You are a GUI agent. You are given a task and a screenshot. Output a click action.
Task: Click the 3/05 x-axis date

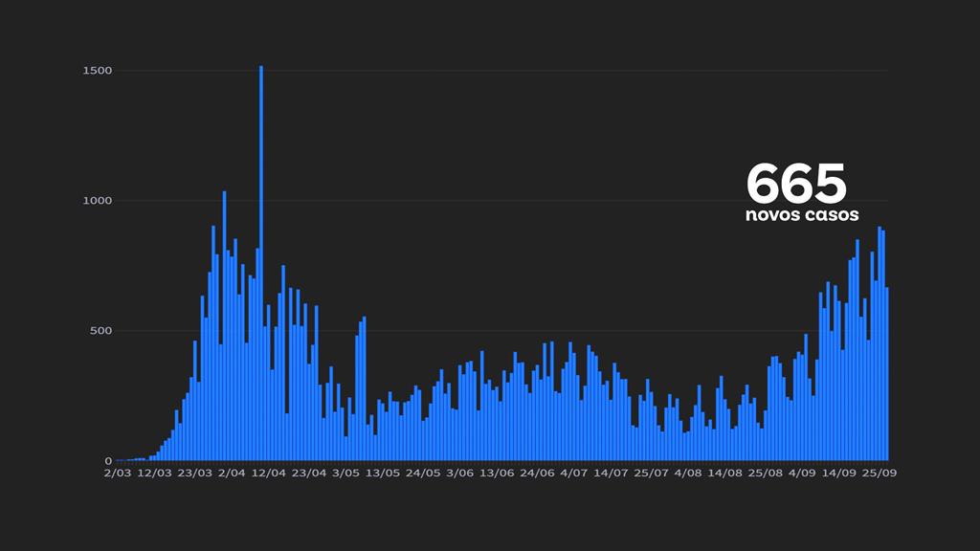345,473
